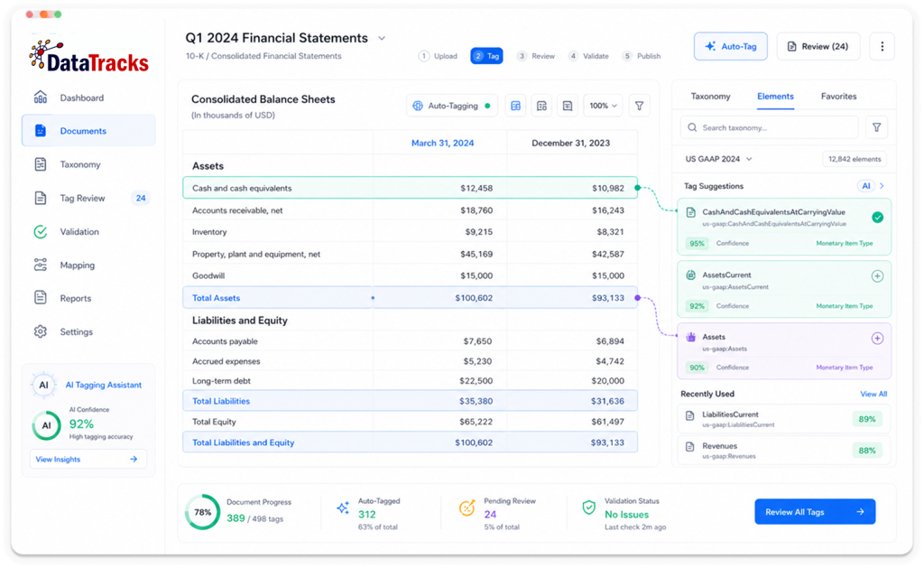Screen dimensions: 924x568
Task: Click the Goodwill row label
Action: coord(208,276)
